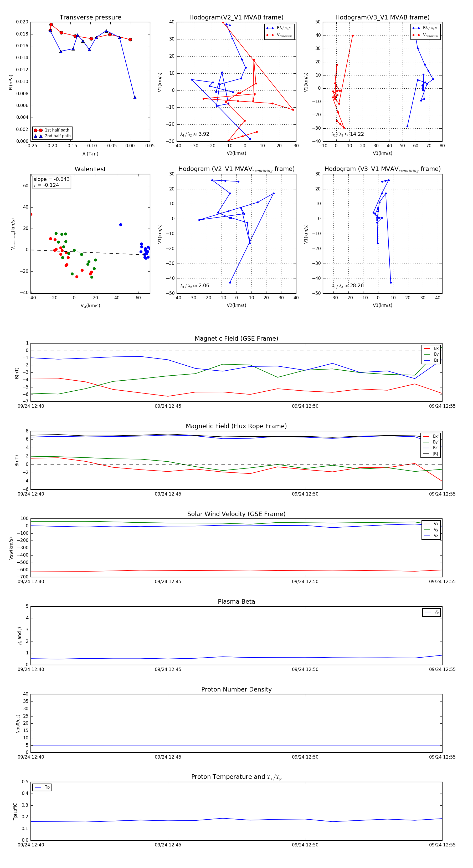473x868 pixels.
Task: Click the B/√μ0ρ legend entry in V3_V1 MVAB hodogram
Action: point(425,28)
